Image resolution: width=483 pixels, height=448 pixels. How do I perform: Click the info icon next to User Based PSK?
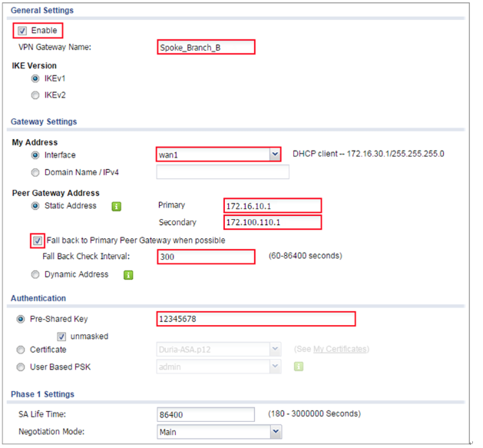click(x=299, y=367)
